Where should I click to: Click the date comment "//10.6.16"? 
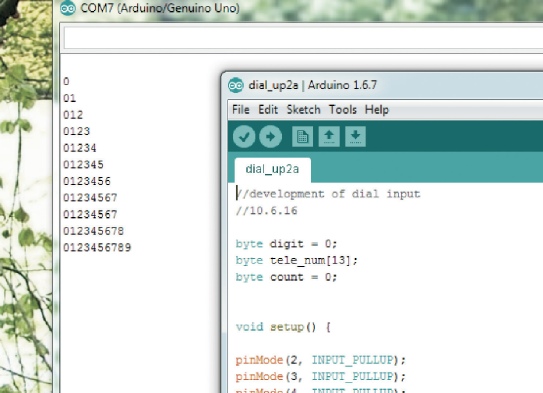267,211
